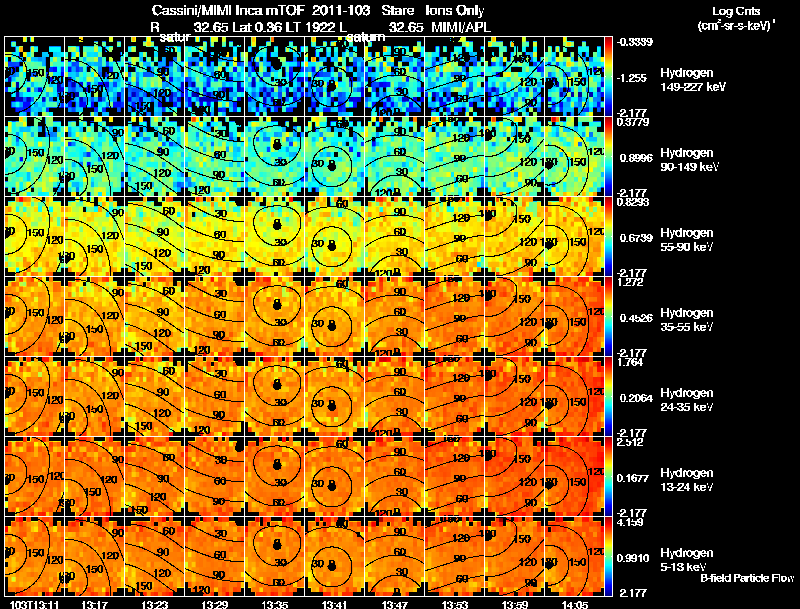Click the Hydrogen 13-24 keV label
This screenshot has height=609, width=800.
point(687,480)
